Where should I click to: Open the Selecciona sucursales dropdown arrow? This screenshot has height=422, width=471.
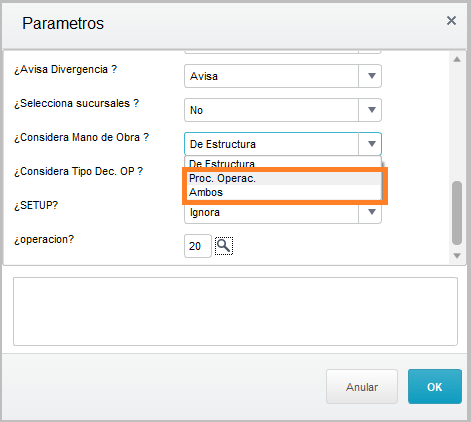pos(372,110)
